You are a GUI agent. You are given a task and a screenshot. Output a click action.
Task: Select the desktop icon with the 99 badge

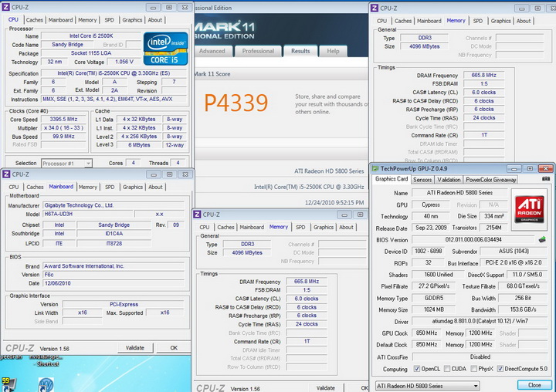click(x=8, y=384)
